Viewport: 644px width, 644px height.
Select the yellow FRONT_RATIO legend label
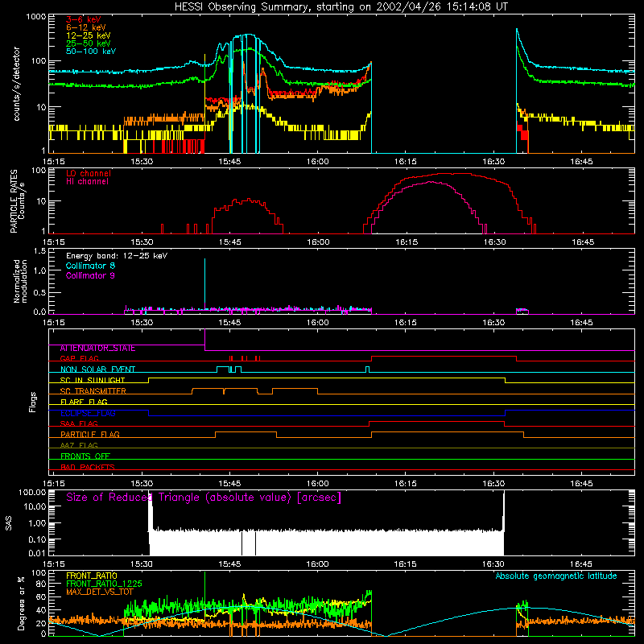(92, 576)
